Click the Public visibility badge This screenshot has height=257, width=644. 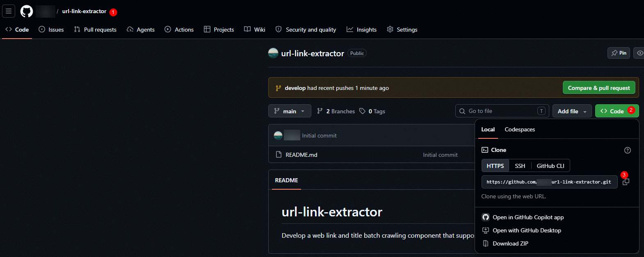tap(357, 53)
